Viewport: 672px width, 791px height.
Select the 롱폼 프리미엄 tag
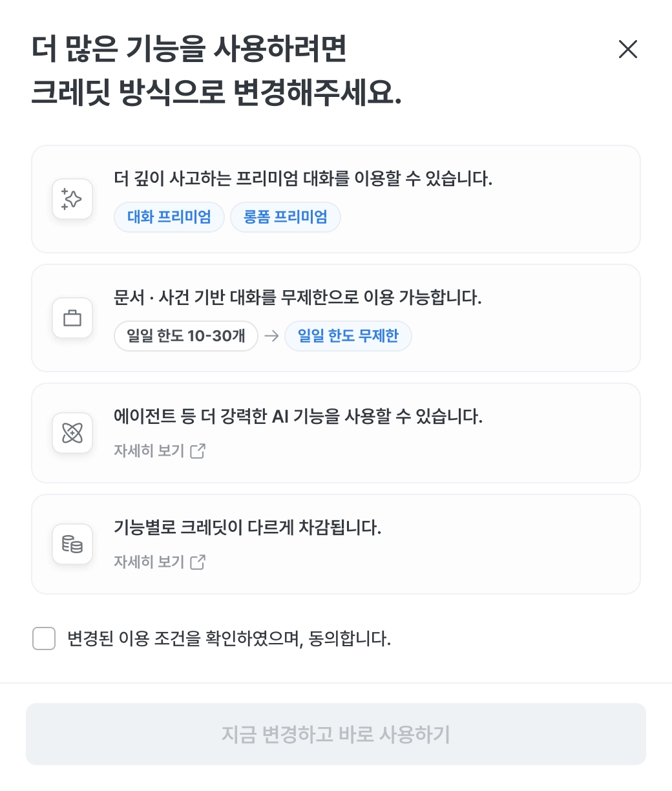coord(286,217)
